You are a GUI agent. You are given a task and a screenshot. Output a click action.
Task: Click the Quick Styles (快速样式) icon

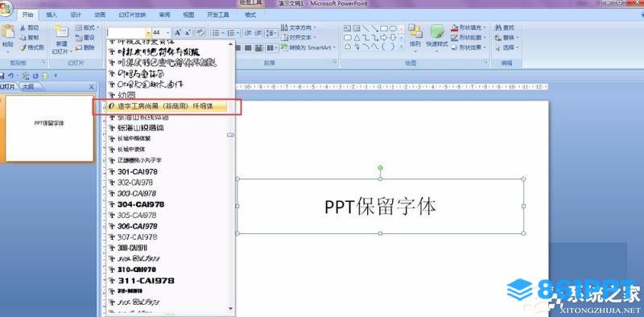437,32
